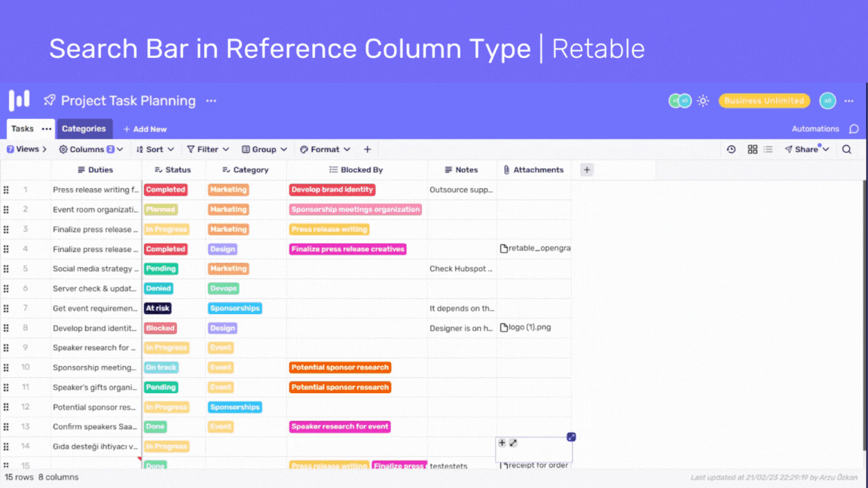Open the Format dropdown
The height and width of the screenshot is (488, 868).
pyautogui.click(x=325, y=149)
